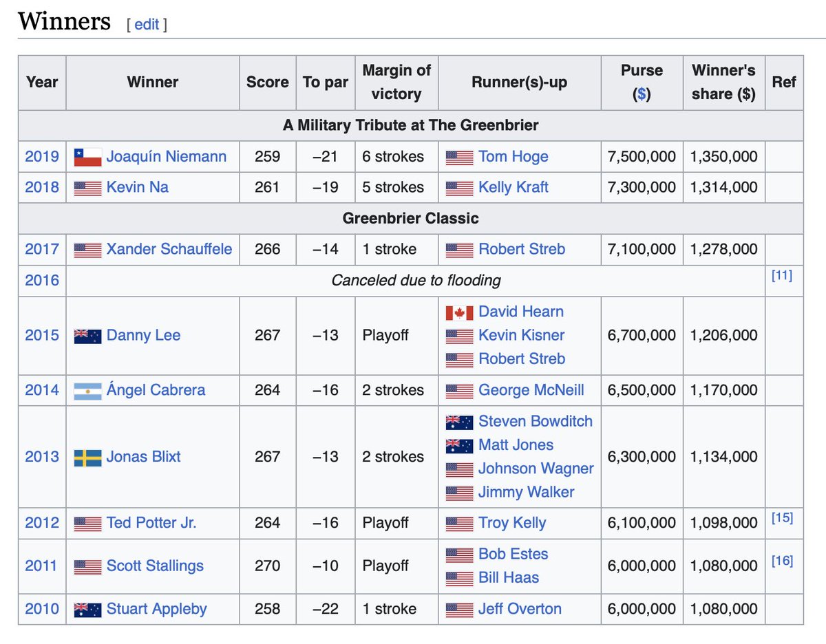Open Ted Potter Jr.'s page
The height and width of the screenshot is (644, 826).
[151, 523]
